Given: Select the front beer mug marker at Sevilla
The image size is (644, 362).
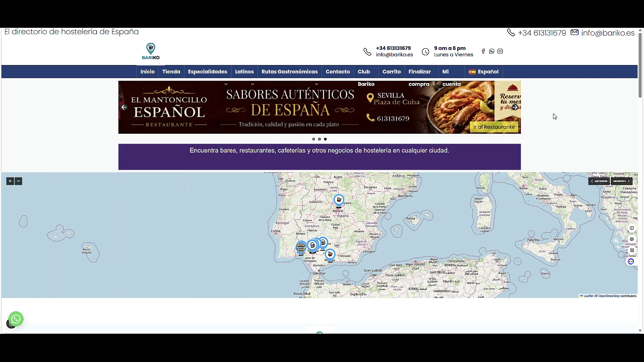Looking at the screenshot, I should coord(312,246).
